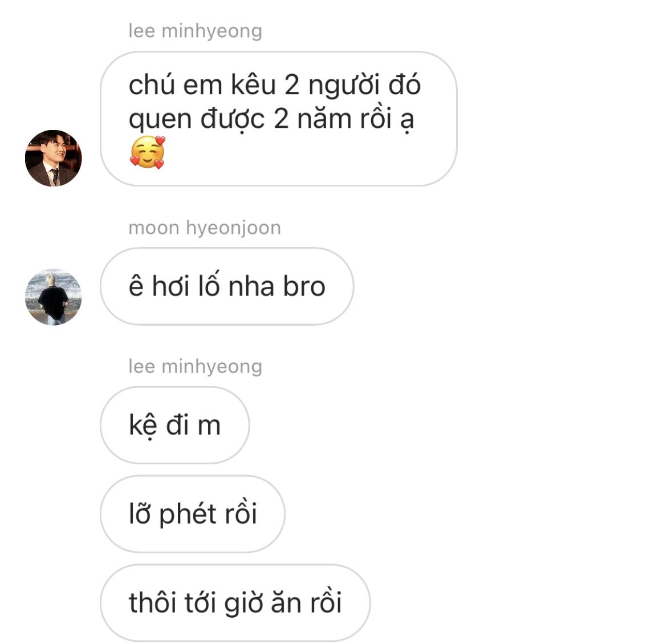Click the word "lố" in hyeonjoon's reply
This screenshot has width=667, height=644.
click(x=209, y=285)
